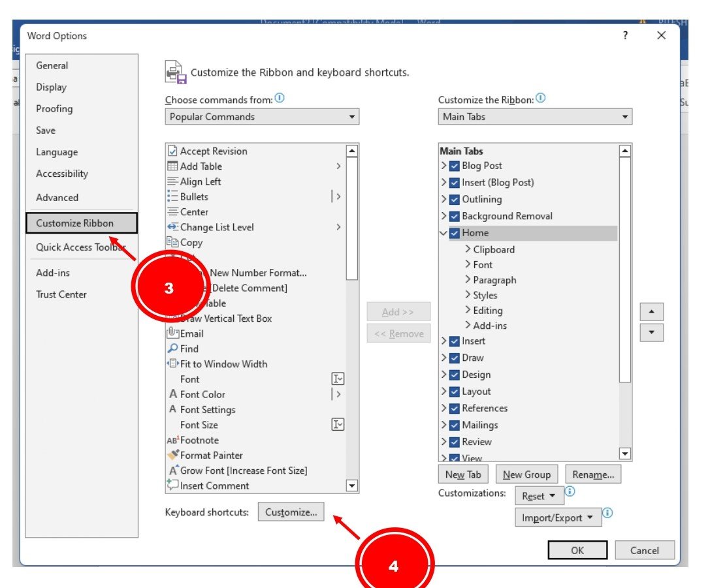Select the Add Table grid icon
725x588 pixels.
coord(172,166)
